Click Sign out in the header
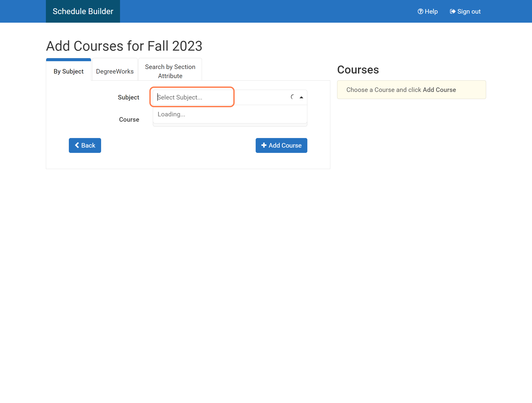 pyautogui.click(x=465, y=12)
